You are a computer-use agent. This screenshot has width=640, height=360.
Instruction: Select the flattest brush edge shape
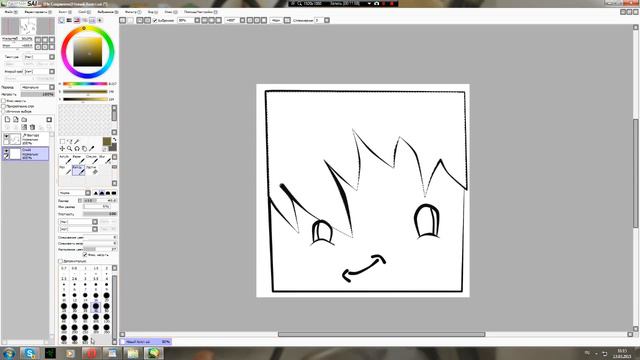tap(114, 193)
